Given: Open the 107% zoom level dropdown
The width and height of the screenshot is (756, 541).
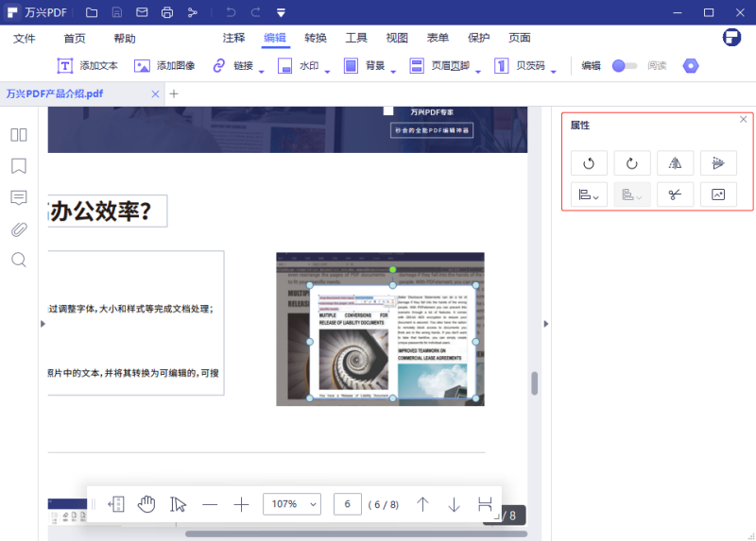Looking at the screenshot, I should [x=292, y=504].
